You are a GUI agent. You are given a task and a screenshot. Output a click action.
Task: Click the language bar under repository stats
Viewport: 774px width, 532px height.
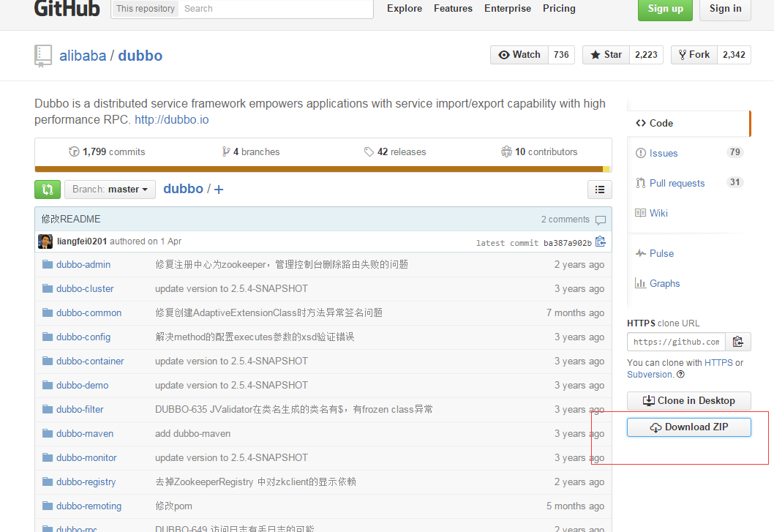pyautogui.click(x=323, y=170)
